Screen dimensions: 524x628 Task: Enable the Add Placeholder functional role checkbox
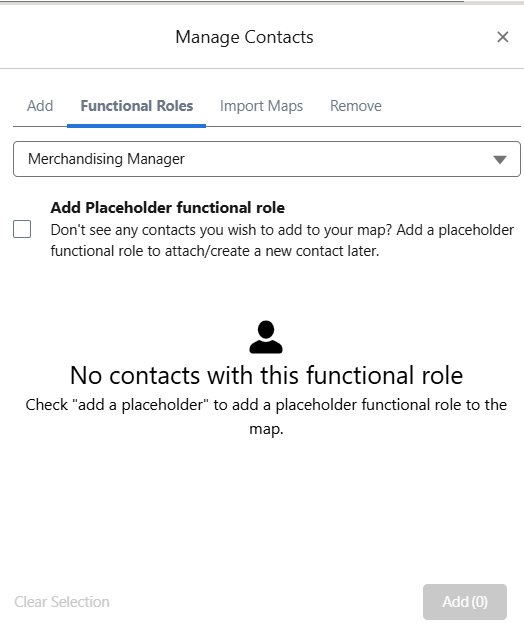click(x=22, y=229)
